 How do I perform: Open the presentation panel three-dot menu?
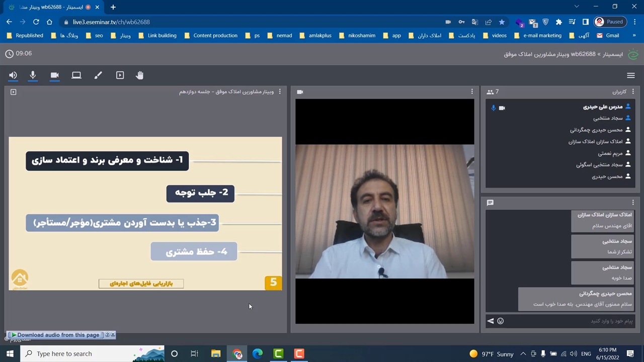pos(280,92)
